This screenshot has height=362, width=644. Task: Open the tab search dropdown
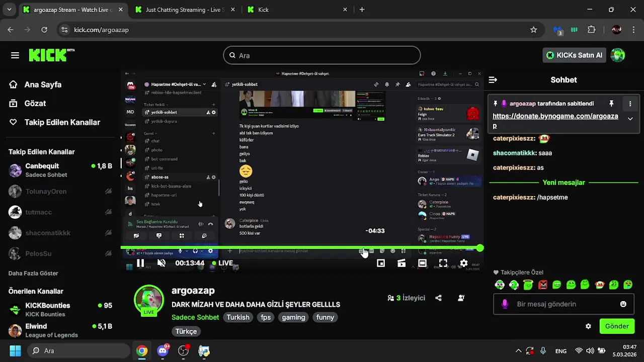[x=9, y=10]
